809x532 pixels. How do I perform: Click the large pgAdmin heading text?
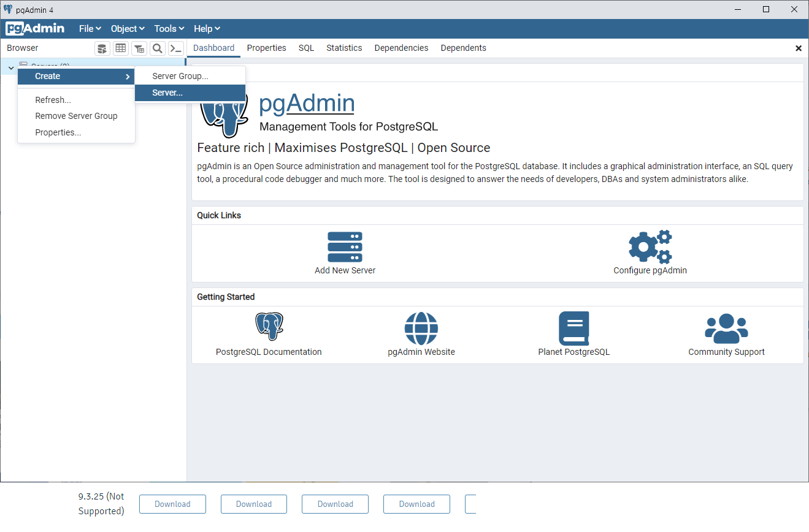[307, 103]
